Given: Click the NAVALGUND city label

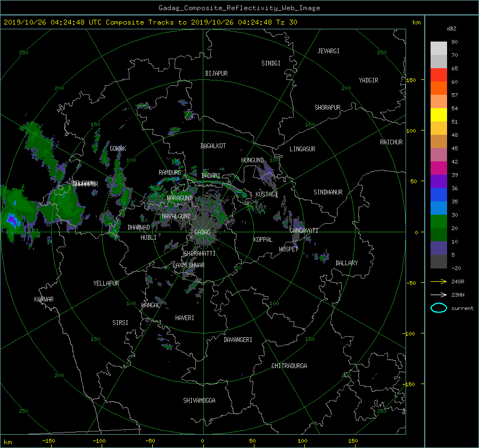Looking at the screenshot, I should (x=176, y=216).
